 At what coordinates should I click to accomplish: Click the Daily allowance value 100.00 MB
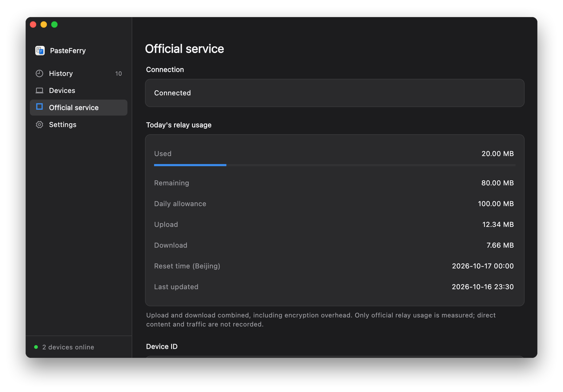pyautogui.click(x=496, y=204)
